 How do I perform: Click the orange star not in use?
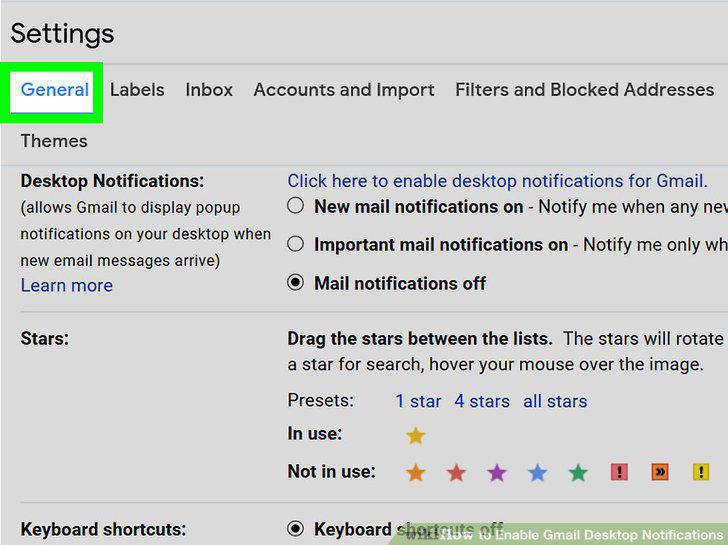tap(416, 473)
